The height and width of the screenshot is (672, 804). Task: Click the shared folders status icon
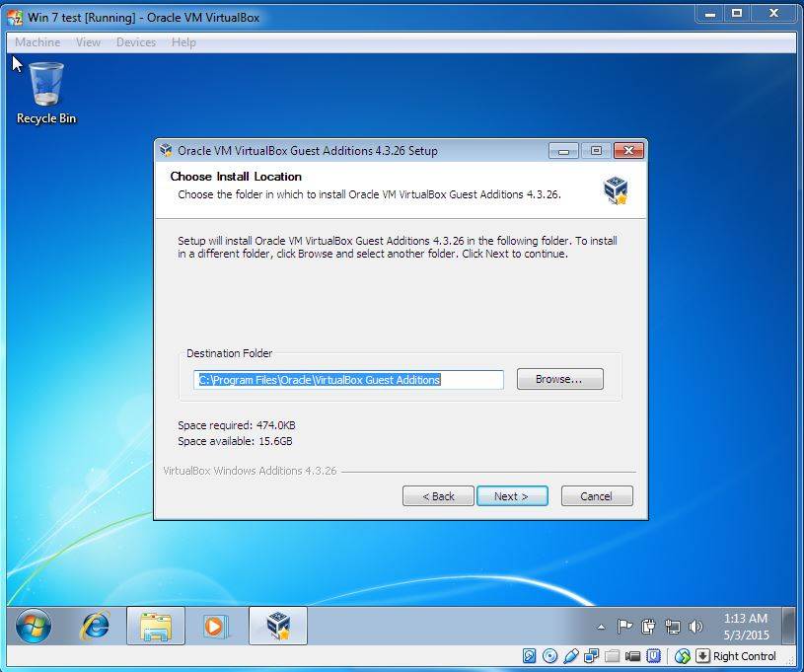tap(613, 656)
